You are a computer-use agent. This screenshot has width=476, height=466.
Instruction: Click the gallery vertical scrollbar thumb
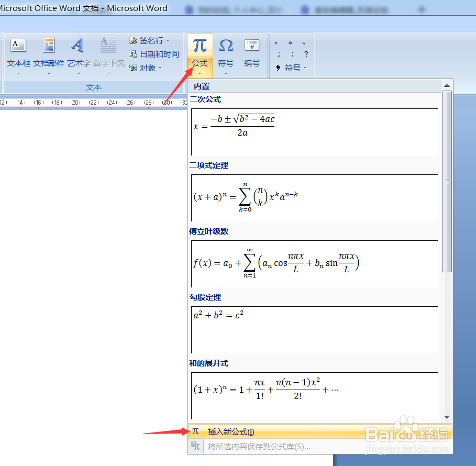[447, 182]
